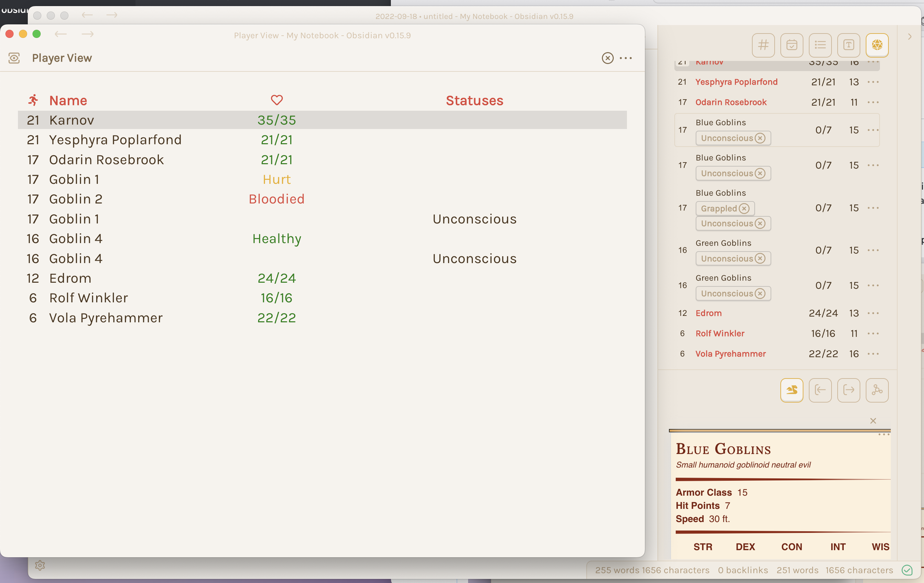924x583 pixels.
Task: Select the Initiative Tracker dice icon
Action: tap(877, 45)
